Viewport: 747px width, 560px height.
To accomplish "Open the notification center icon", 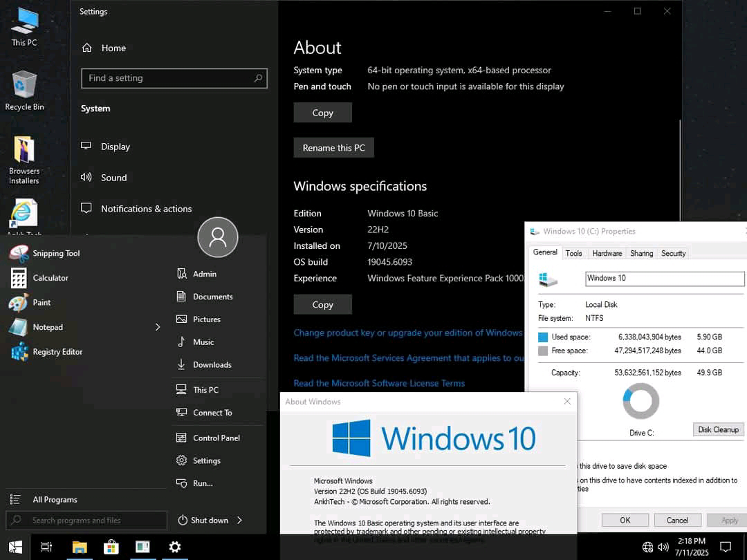I will click(725, 547).
